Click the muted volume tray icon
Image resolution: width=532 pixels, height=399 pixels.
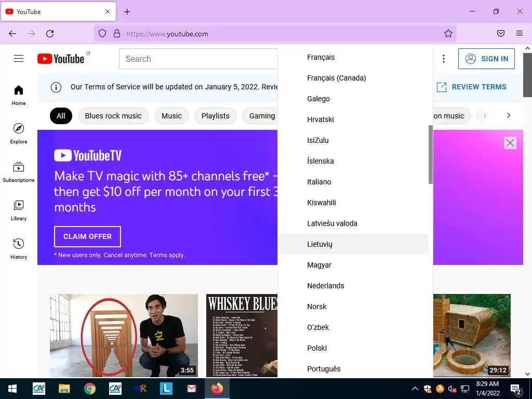452,389
